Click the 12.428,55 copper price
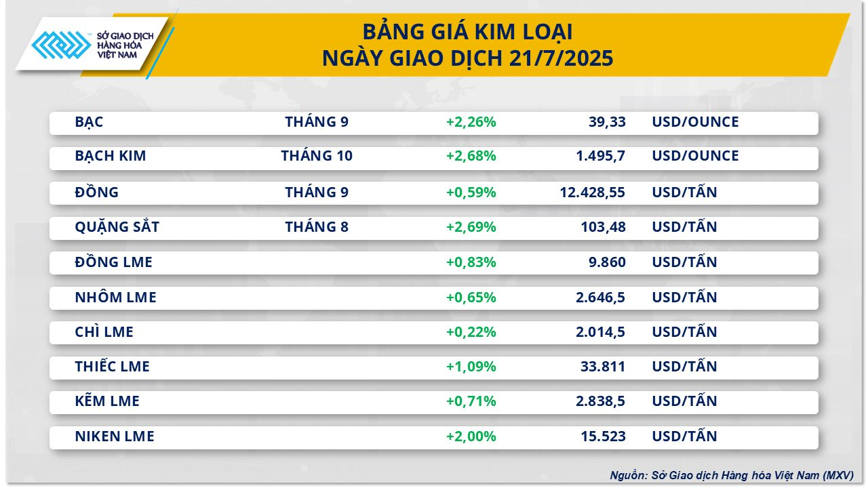This screenshot has width=868, height=488. point(593,192)
